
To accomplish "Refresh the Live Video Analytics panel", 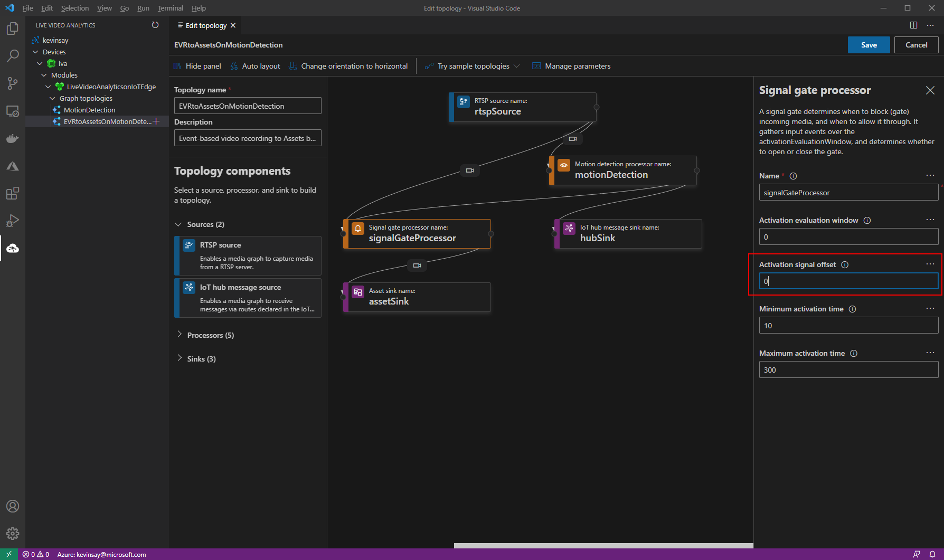I will pyautogui.click(x=155, y=25).
